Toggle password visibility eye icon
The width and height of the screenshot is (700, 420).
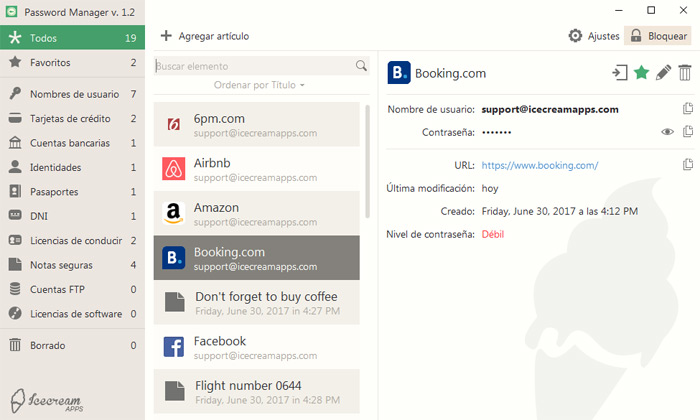667,132
